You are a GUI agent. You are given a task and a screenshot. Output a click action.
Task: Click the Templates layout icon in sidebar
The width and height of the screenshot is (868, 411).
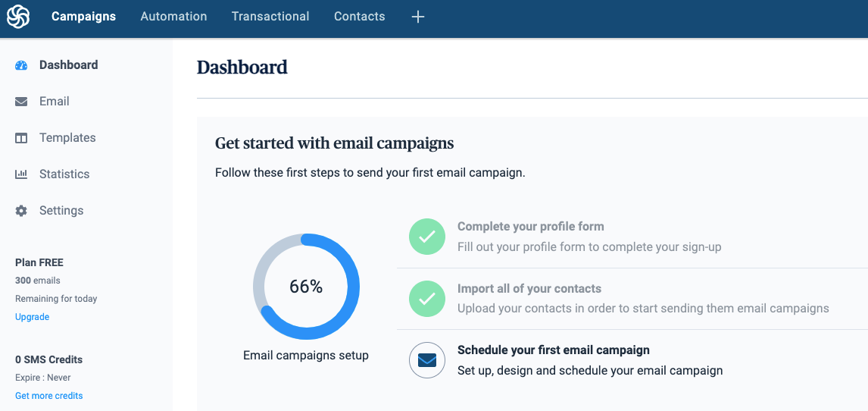21,138
